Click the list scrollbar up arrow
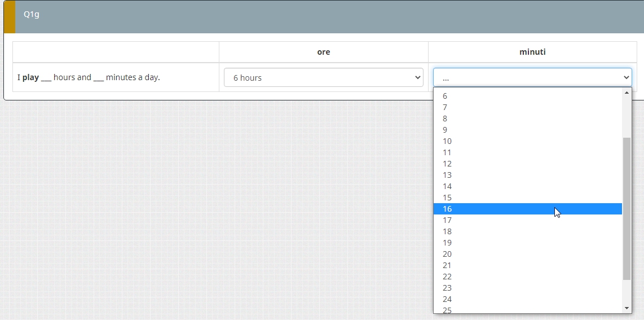 pos(627,93)
